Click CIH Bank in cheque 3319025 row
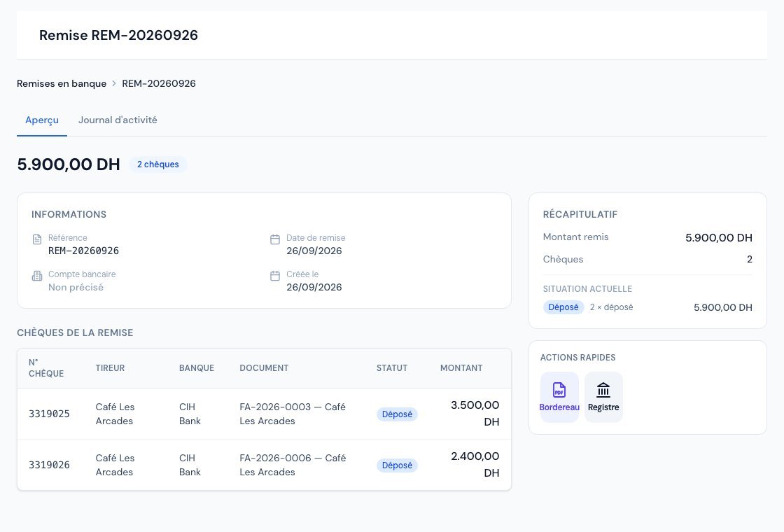Viewport: 784px width, 532px height. pos(190,414)
